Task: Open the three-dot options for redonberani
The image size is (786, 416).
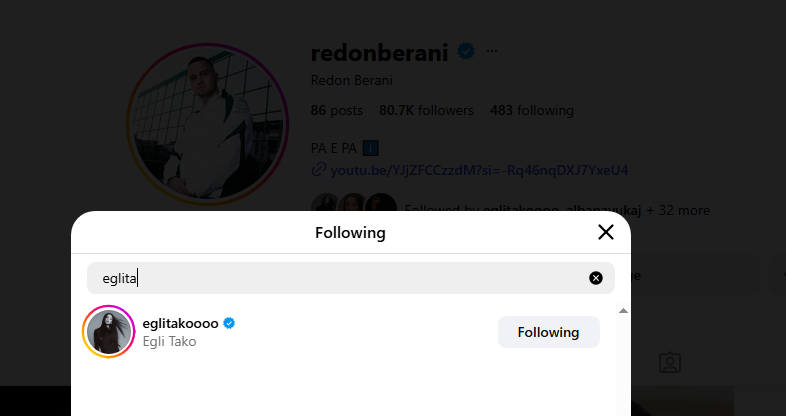Action: pos(492,51)
